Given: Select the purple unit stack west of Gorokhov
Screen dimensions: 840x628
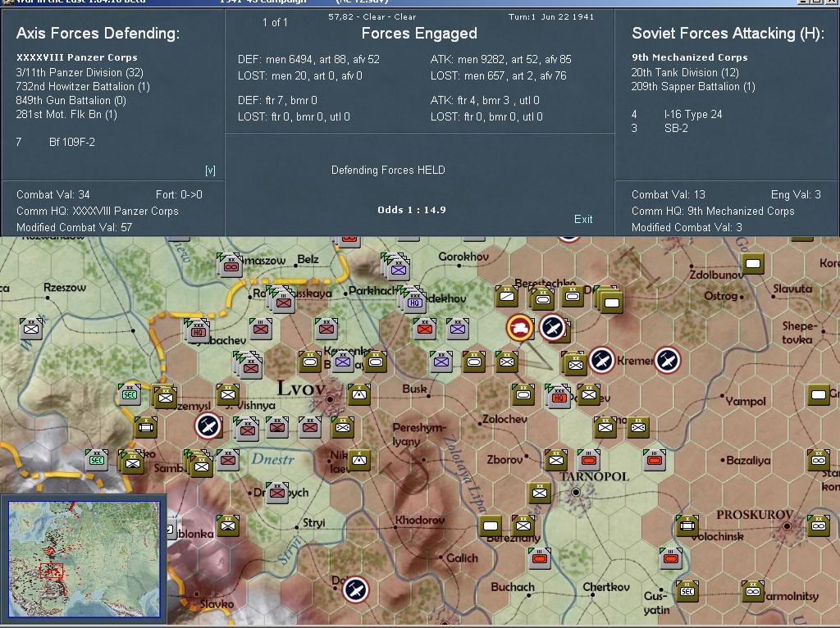Looking at the screenshot, I should coord(398,268).
